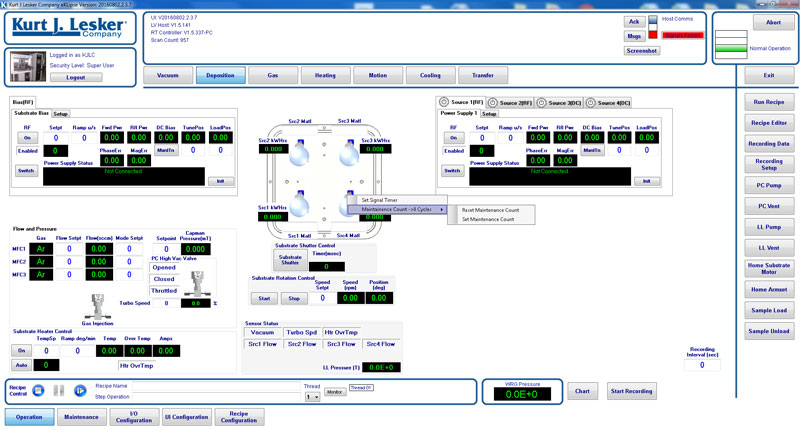Click the Run Recipe button
800x430 pixels.
(x=769, y=102)
